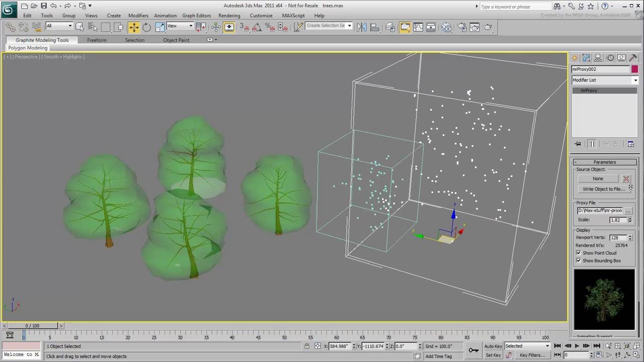Activate the Select Object tool
This screenshot has width=644, height=362.
(x=79, y=27)
